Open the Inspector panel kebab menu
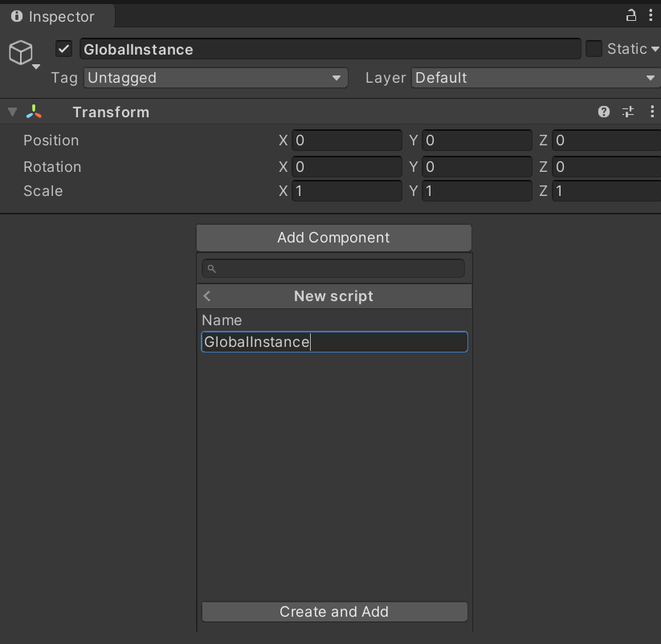The image size is (661, 644). tap(651, 15)
